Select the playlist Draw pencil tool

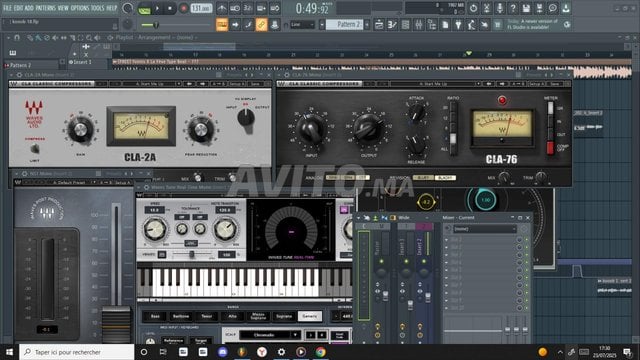click(30, 38)
